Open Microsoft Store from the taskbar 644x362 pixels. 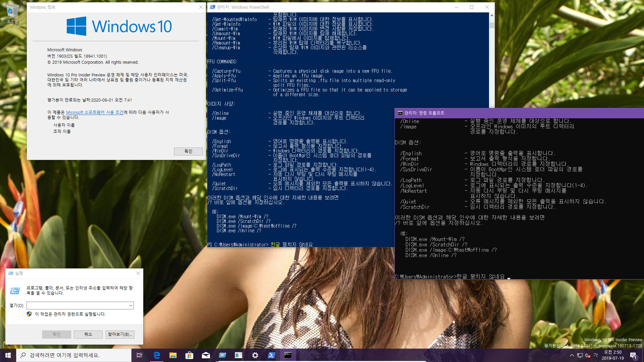pos(190,355)
